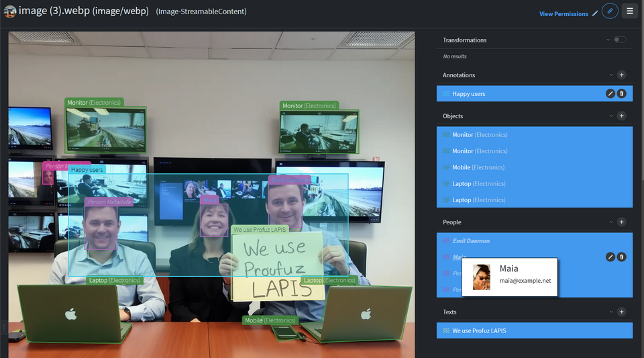
Task: Delete the Happy users annotation
Action: [x=622, y=94]
